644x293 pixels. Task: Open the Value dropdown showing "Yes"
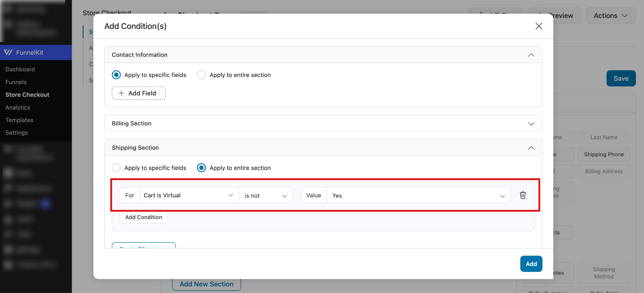(418, 195)
